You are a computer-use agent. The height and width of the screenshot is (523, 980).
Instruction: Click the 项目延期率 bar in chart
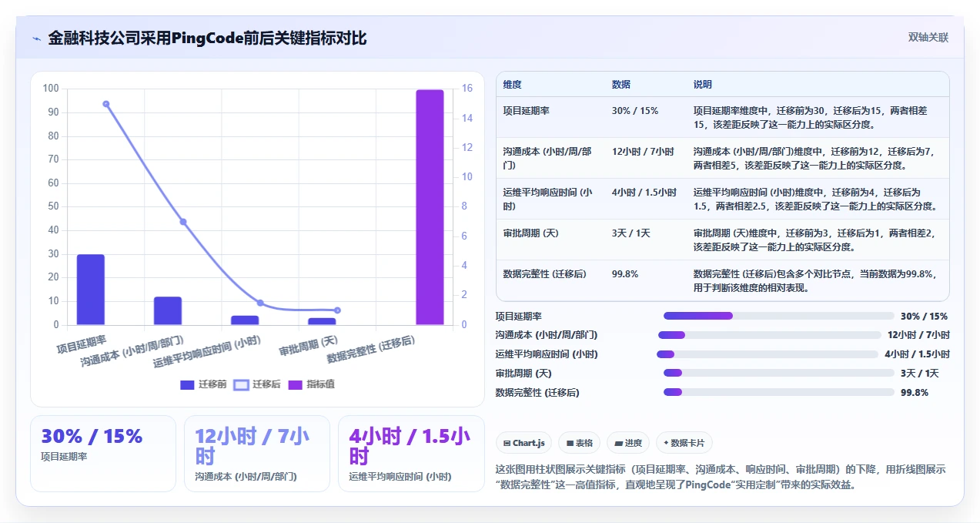tap(91, 290)
